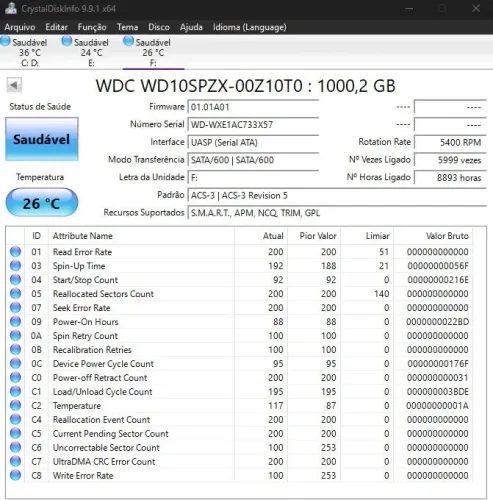The height and width of the screenshot is (500, 493).
Task: Click the supported features field S.M.A.R.T., APM
Action: click(x=337, y=213)
